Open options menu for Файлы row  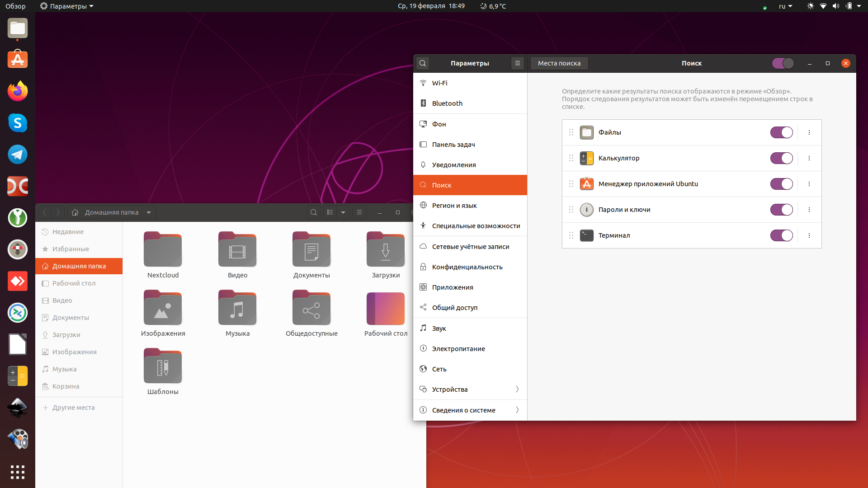[809, 132]
